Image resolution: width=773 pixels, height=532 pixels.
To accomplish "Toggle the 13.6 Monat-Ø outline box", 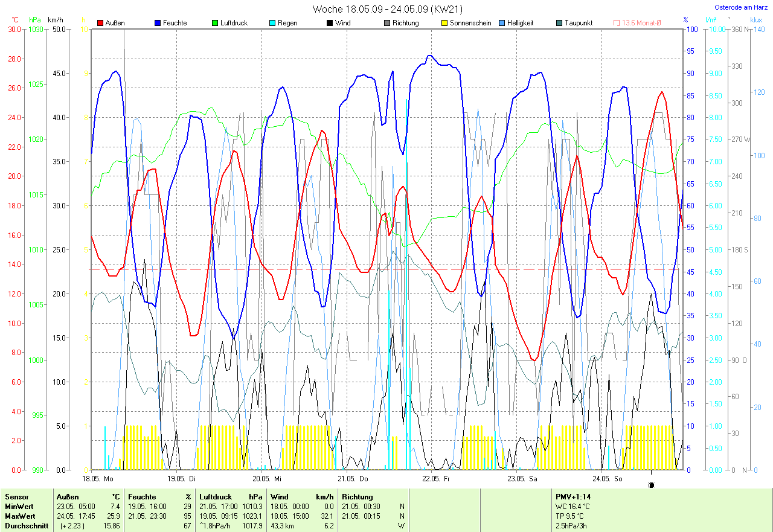I will coord(617,23).
